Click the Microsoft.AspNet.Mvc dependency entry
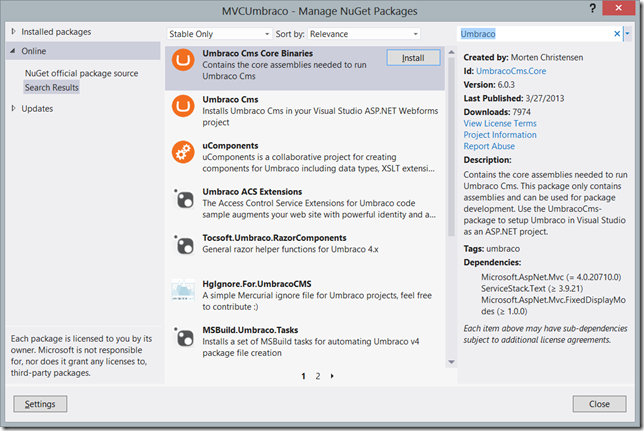 click(x=551, y=277)
